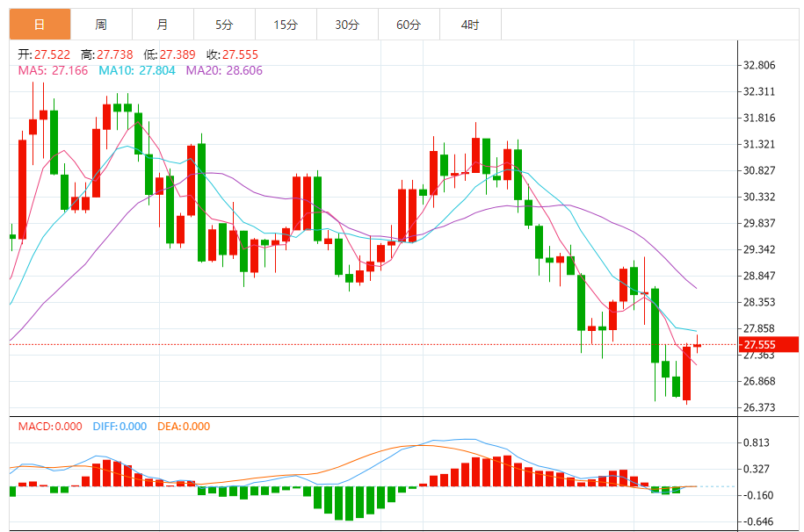This screenshot has height=532, width=804.
Task: Click the 31.321 price axis label
Action: (759, 144)
